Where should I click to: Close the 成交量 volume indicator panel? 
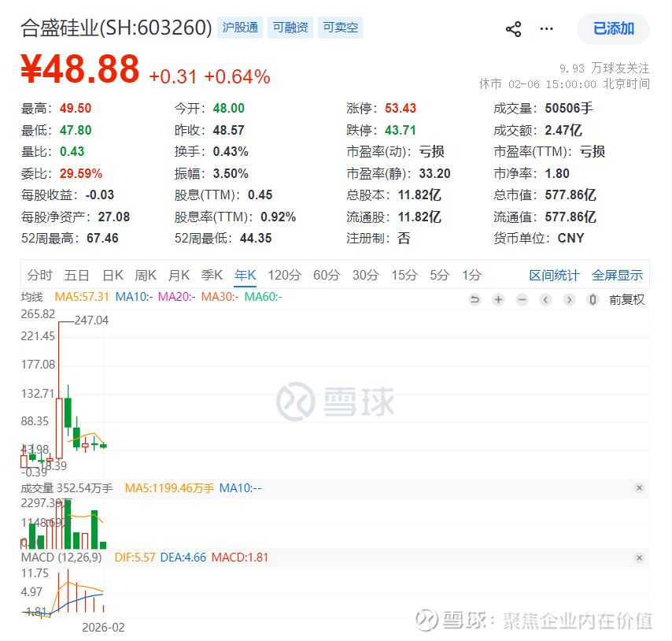click(639, 488)
